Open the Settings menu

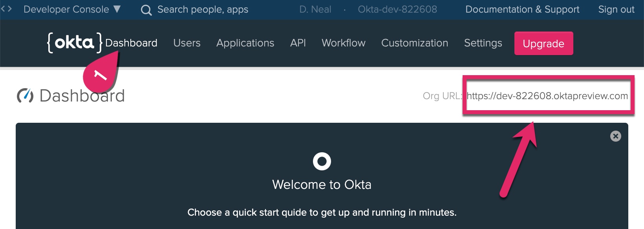click(x=483, y=43)
